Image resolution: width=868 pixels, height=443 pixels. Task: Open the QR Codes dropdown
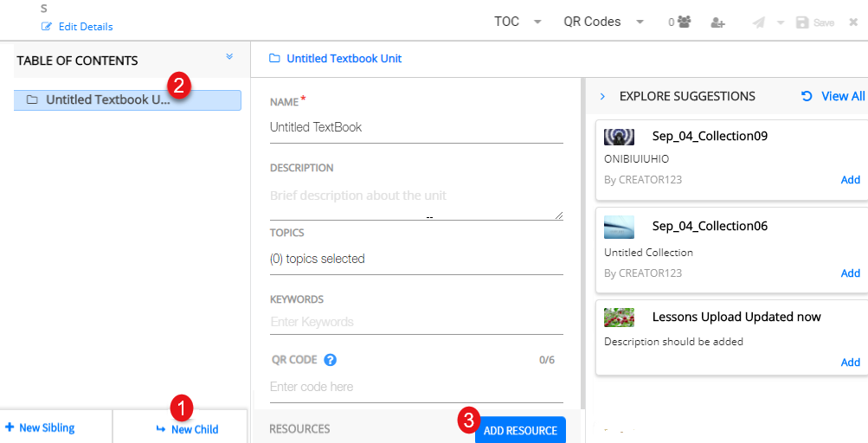point(603,22)
